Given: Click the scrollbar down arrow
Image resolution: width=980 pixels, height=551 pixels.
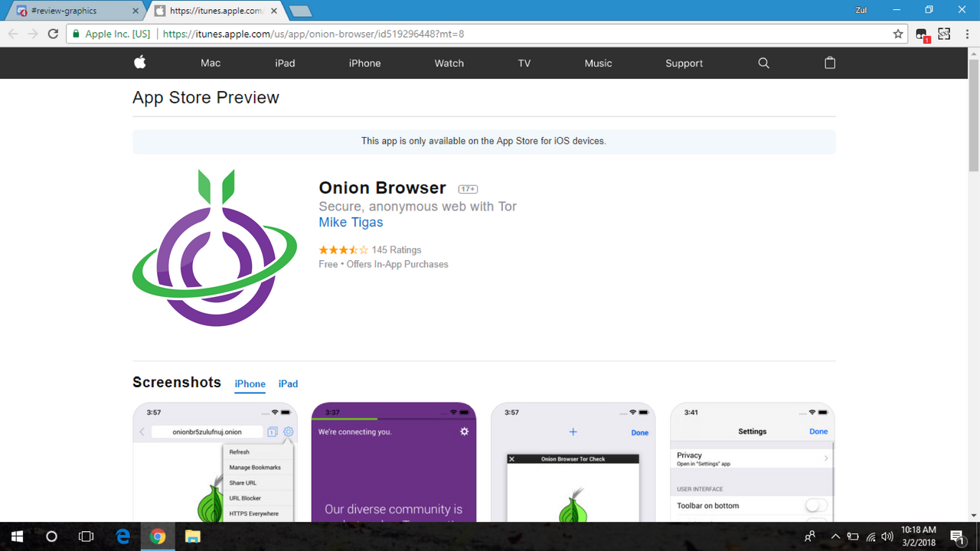Looking at the screenshot, I should coord(973,516).
